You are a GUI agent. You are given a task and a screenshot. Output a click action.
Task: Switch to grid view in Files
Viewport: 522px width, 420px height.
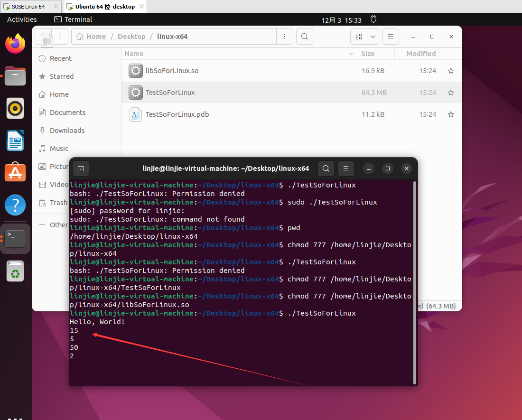pyautogui.click(x=359, y=37)
